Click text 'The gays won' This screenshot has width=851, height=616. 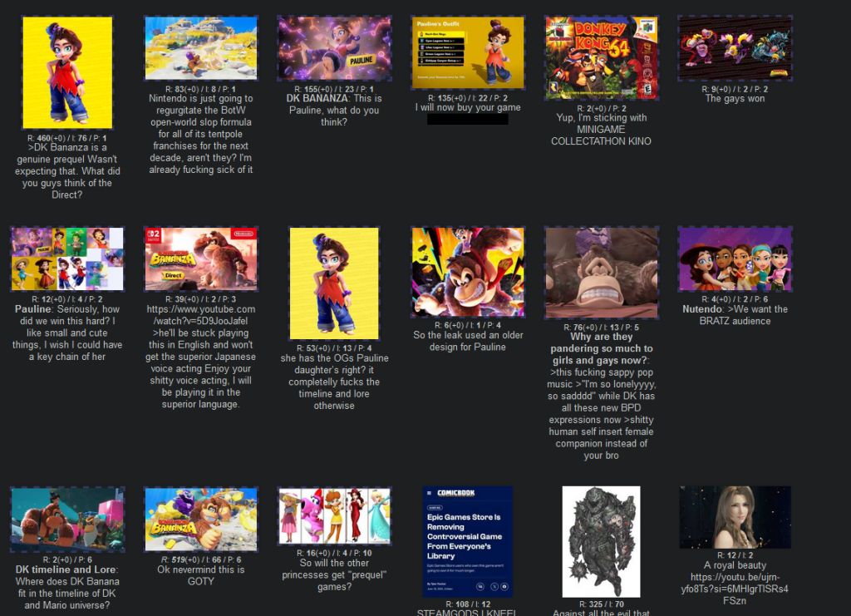point(735,99)
